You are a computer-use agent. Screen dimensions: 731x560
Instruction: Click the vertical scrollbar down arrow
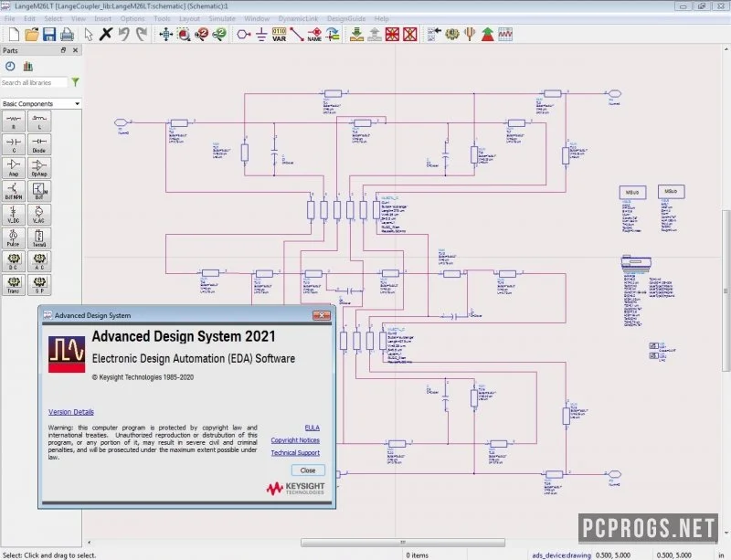coord(726,533)
